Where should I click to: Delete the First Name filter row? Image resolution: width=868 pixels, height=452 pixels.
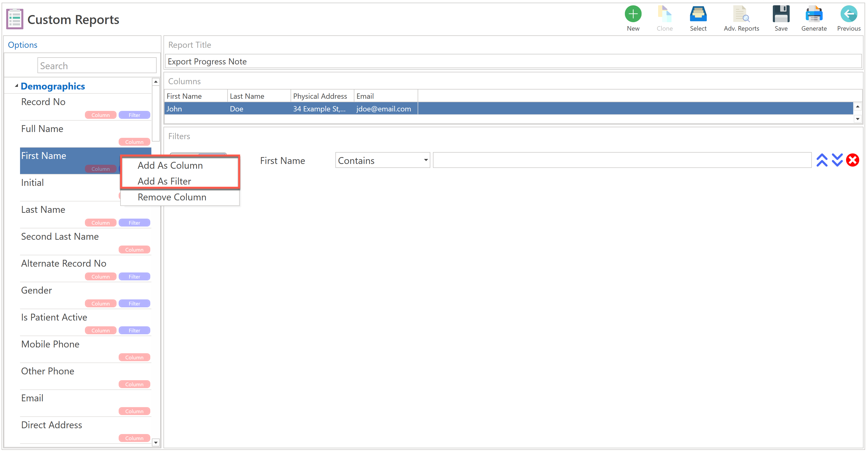[852, 160]
